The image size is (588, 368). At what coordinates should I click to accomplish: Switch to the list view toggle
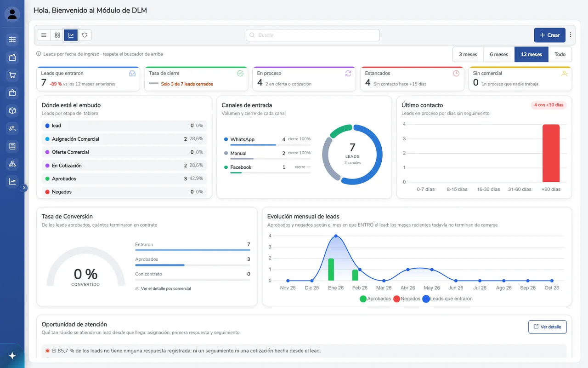(44, 35)
